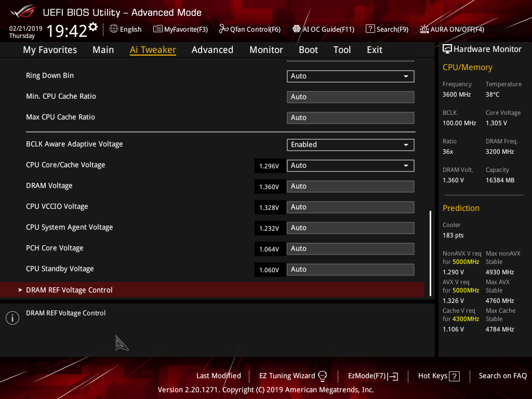Open BCLK Aware Adaptive Voltage dropdown
Viewport: 532px width, 399px height.
[x=351, y=144]
